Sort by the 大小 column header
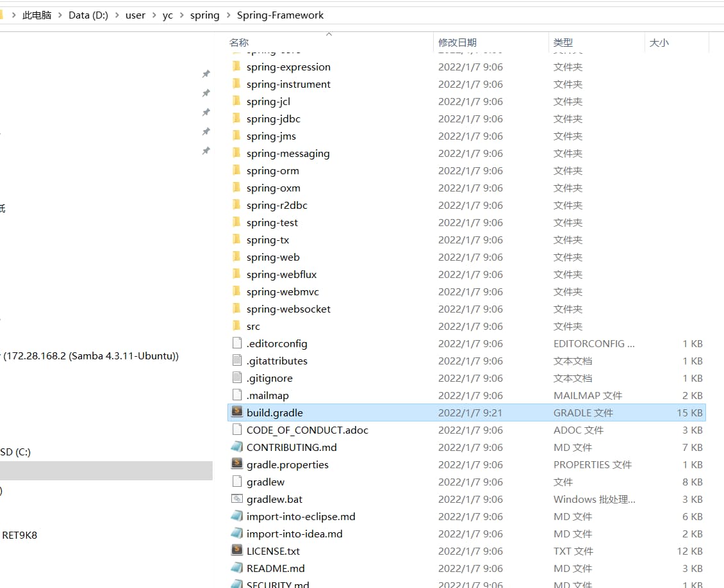This screenshot has width=724, height=588. (659, 42)
